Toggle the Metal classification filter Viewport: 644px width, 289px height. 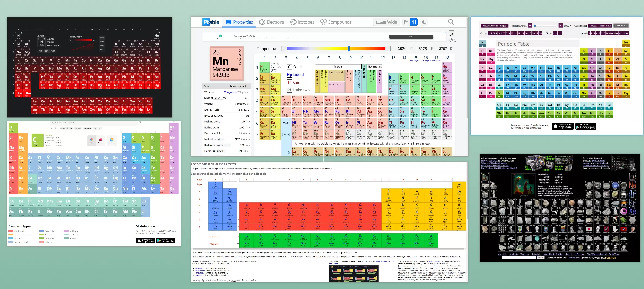[594, 26]
